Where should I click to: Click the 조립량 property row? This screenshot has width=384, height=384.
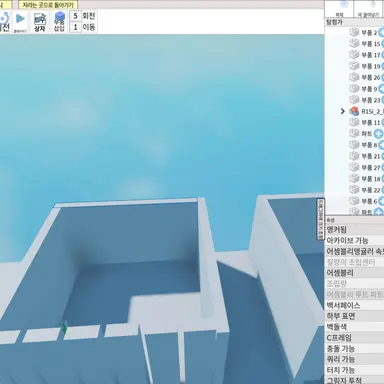pos(354,284)
